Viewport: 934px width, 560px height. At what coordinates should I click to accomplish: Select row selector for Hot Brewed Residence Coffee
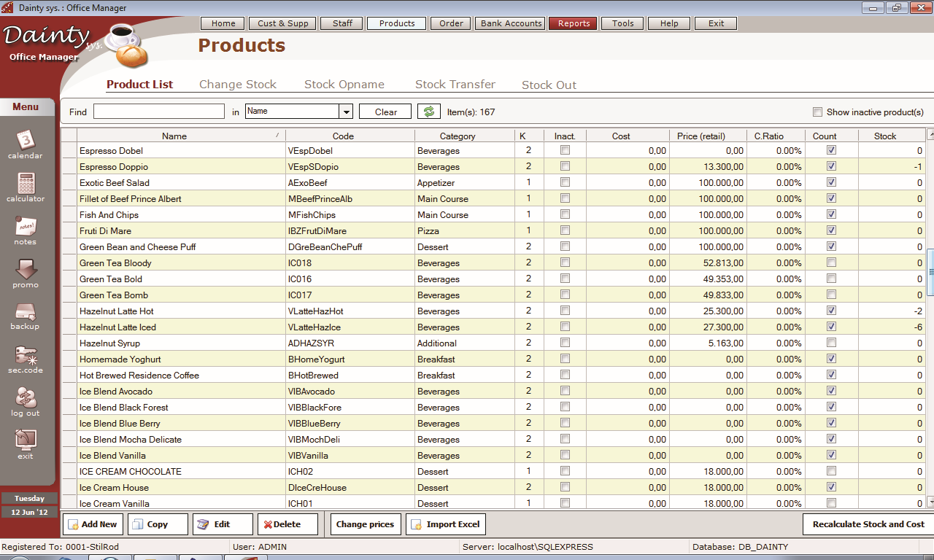tap(69, 376)
